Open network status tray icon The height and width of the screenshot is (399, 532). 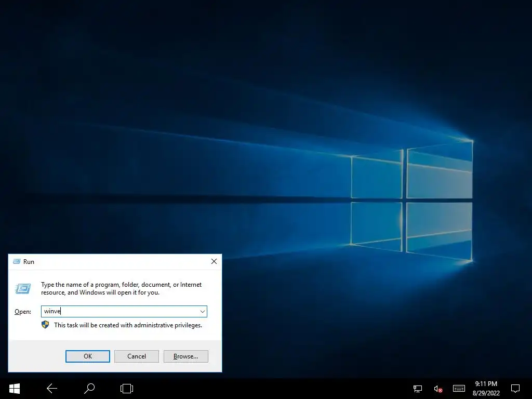pyautogui.click(x=418, y=389)
